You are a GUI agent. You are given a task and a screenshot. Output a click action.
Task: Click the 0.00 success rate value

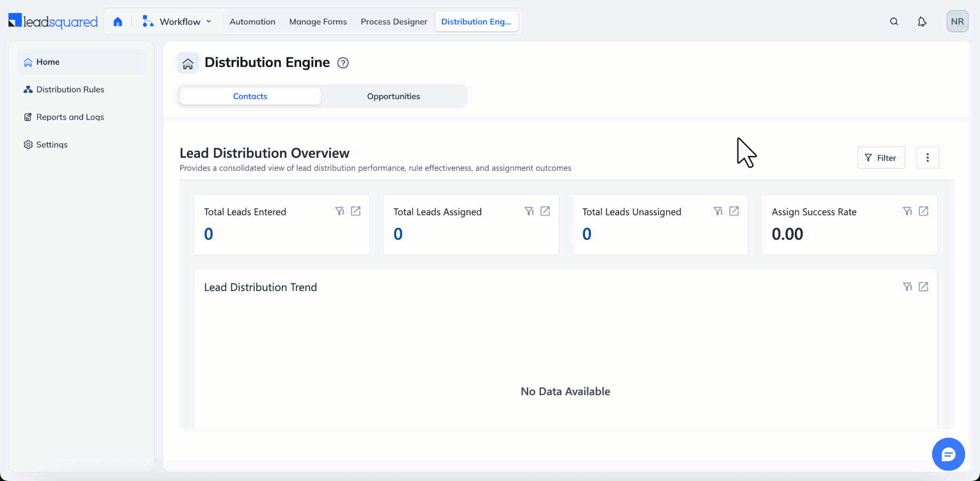tap(787, 234)
